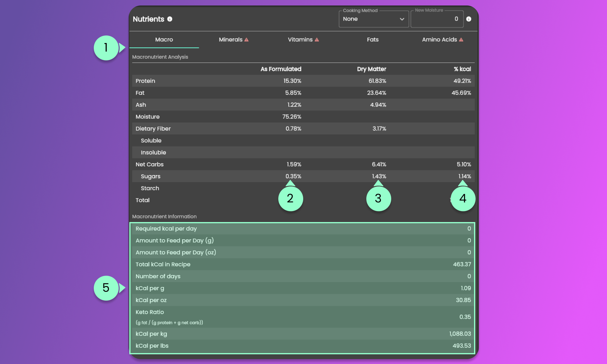Click annotation marker number 4
The width and height of the screenshot is (607, 364).
(463, 198)
